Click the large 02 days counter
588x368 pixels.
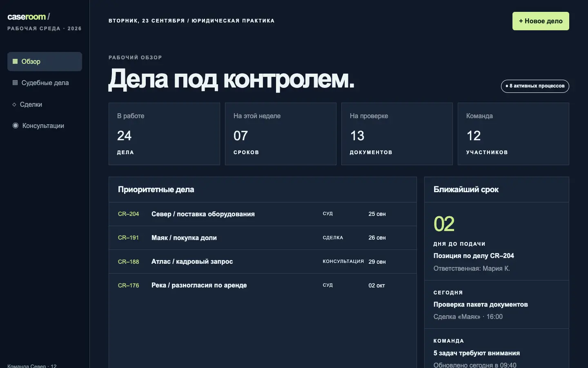[x=444, y=224]
